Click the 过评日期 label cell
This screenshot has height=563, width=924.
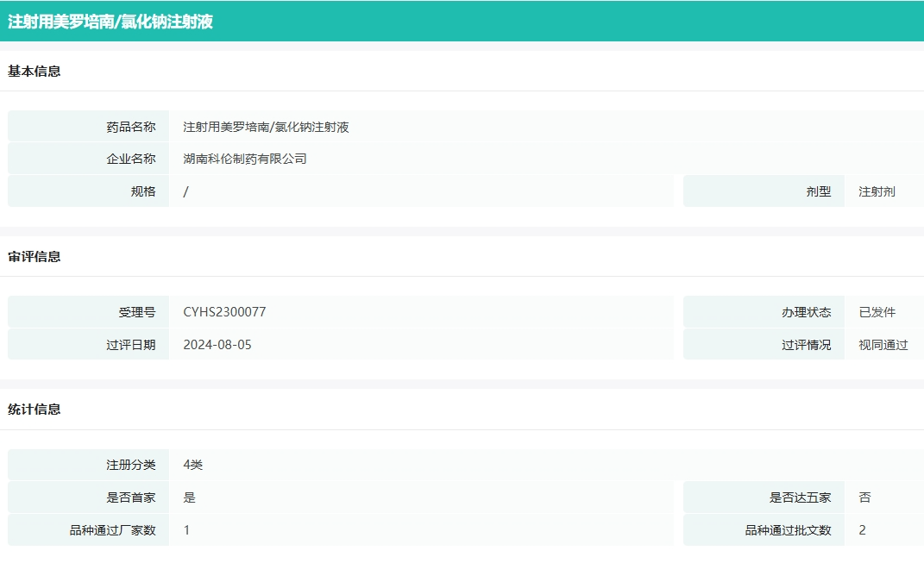88,344
